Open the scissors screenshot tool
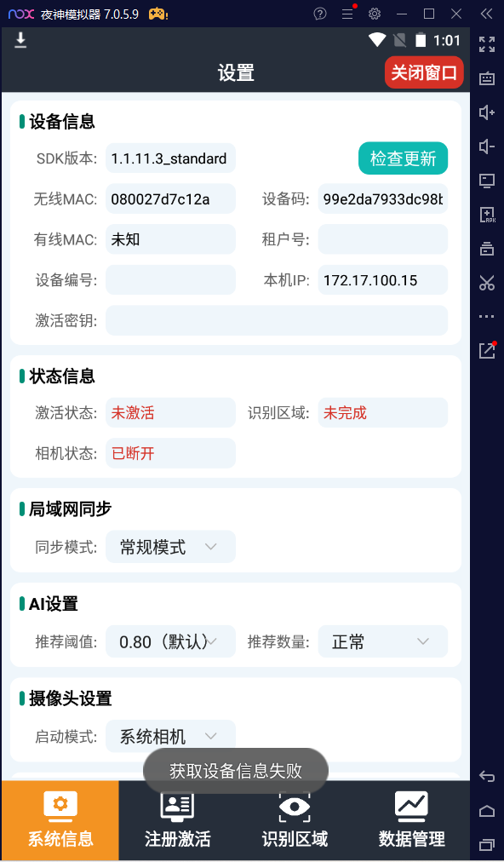 click(486, 282)
